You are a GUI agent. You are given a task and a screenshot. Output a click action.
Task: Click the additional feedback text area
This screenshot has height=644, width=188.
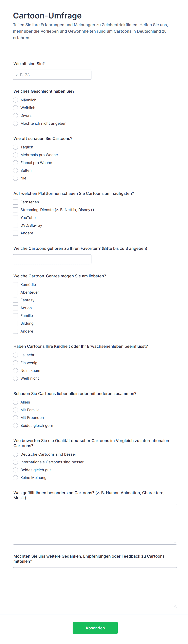pos(95,587)
